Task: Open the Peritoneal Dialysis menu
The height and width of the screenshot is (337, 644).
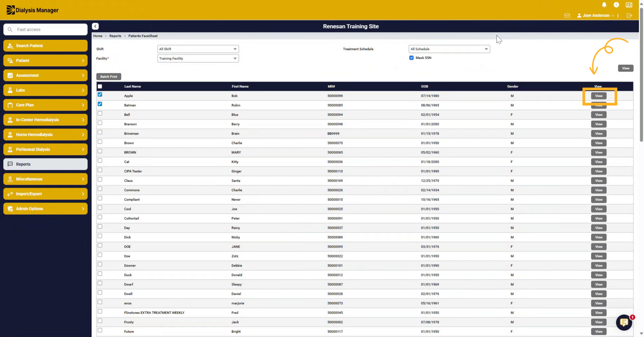Action: click(45, 149)
